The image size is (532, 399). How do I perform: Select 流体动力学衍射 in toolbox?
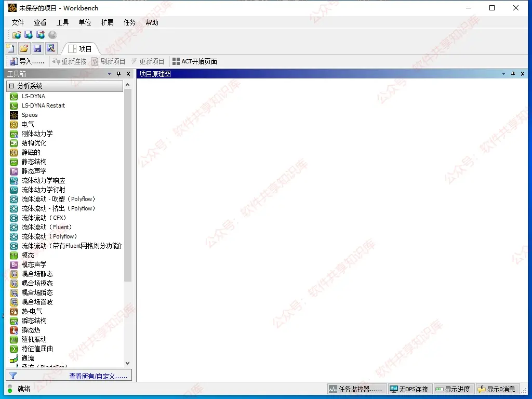pos(43,190)
